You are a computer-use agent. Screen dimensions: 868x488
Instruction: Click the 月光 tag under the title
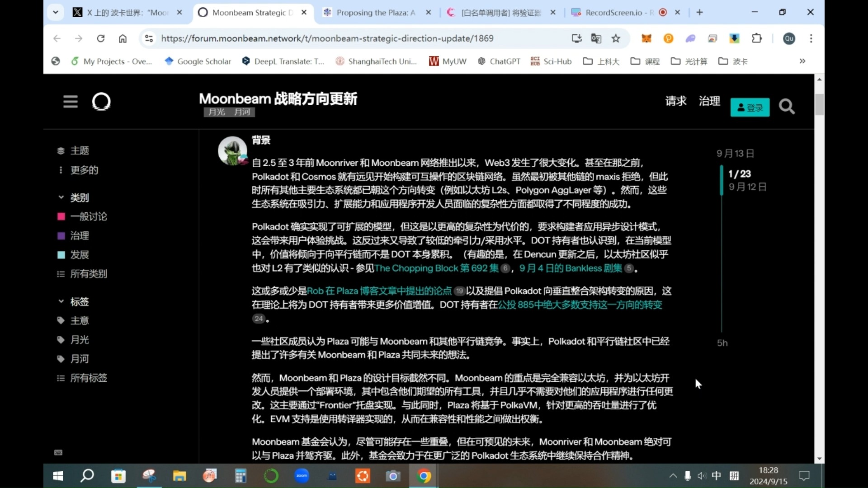(217, 112)
